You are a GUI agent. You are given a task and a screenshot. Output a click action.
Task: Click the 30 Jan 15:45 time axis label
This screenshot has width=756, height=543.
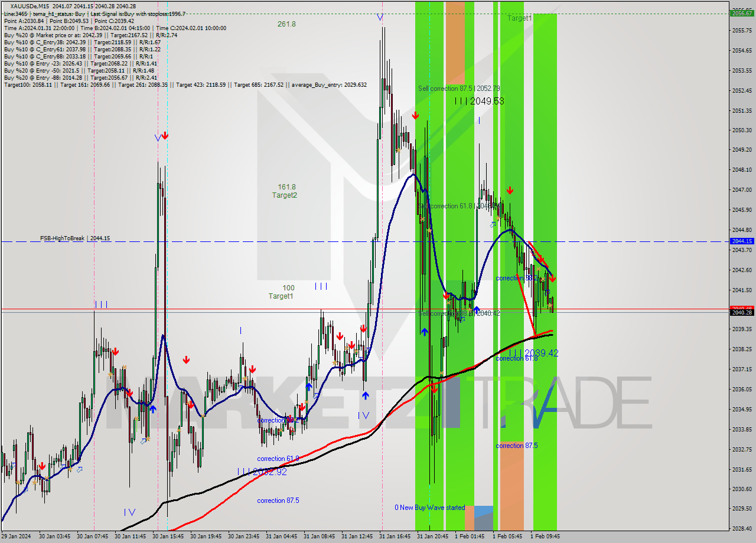click(x=168, y=537)
